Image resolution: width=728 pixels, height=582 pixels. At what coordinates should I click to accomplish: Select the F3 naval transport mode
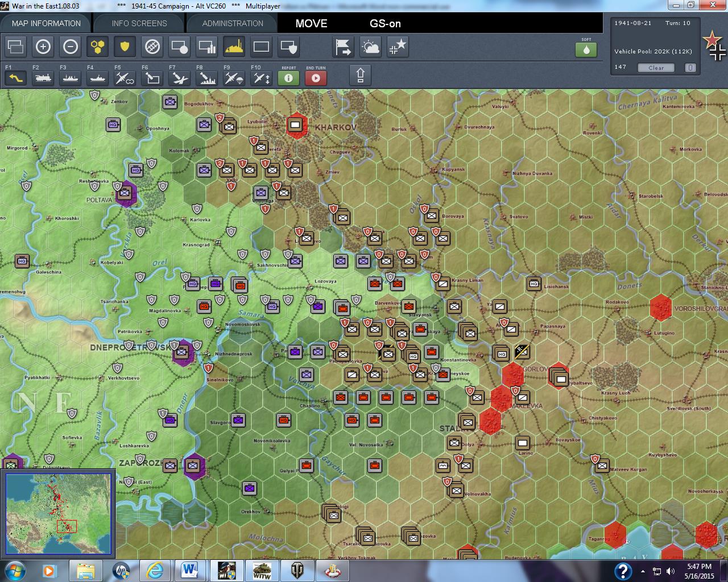coord(69,78)
